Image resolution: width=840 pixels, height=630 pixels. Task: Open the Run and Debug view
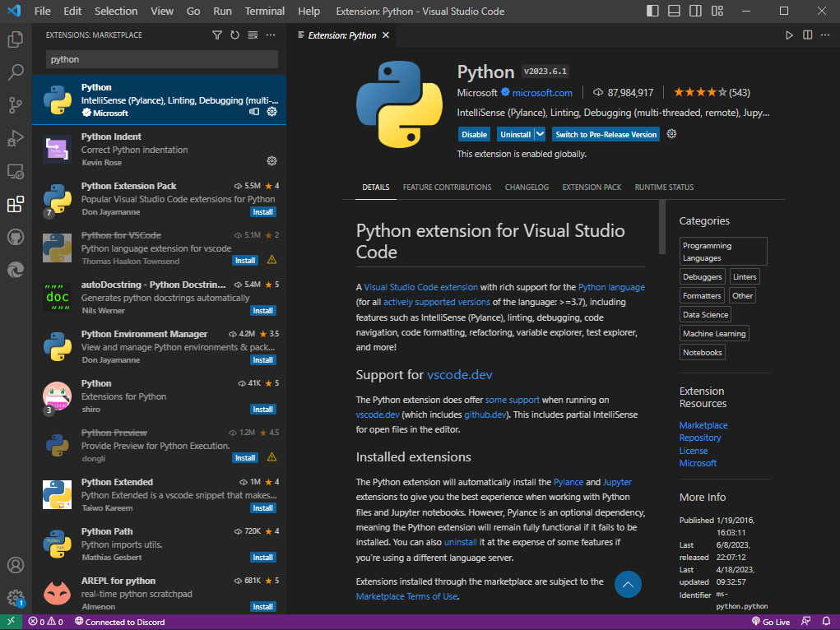16,138
